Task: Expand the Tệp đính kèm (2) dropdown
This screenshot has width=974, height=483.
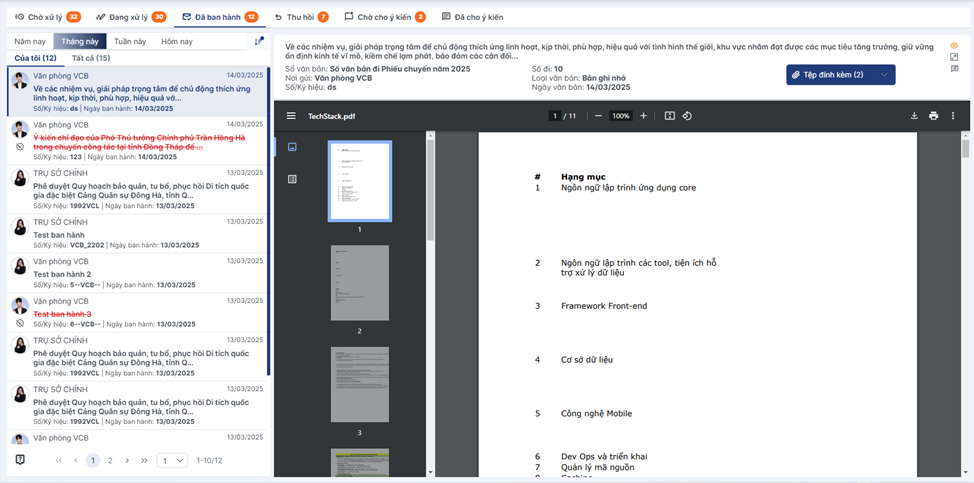Action: click(840, 74)
